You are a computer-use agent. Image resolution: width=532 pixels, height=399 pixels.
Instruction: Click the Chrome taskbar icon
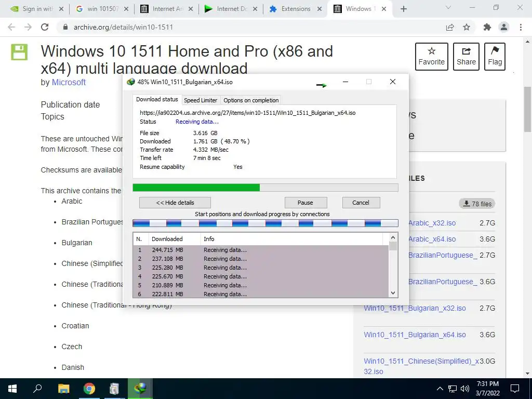[x=89, y=389]
